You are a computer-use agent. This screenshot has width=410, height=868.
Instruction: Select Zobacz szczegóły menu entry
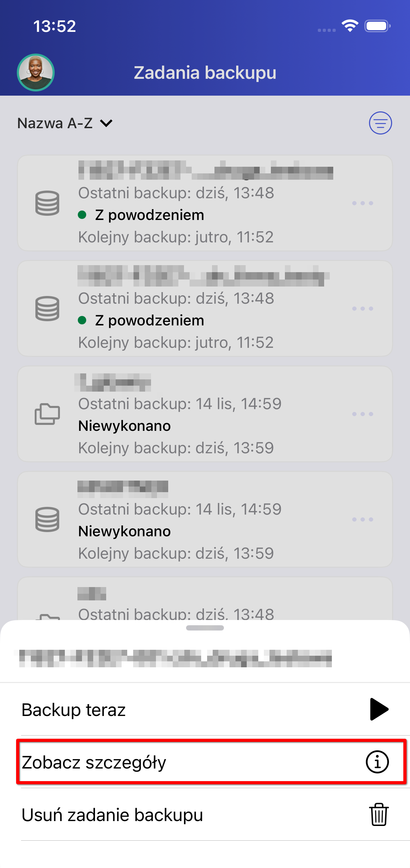(x=205, y=762)
